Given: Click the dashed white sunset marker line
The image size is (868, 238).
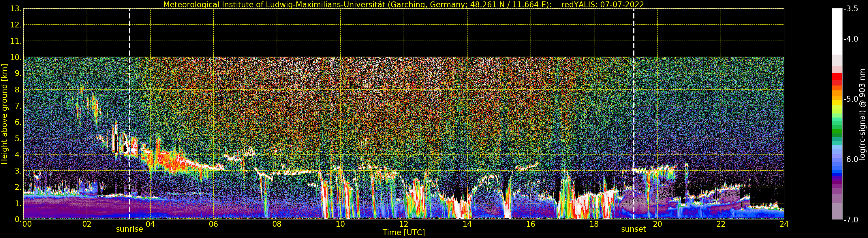Looking at the screenshot, I should 634,114.
